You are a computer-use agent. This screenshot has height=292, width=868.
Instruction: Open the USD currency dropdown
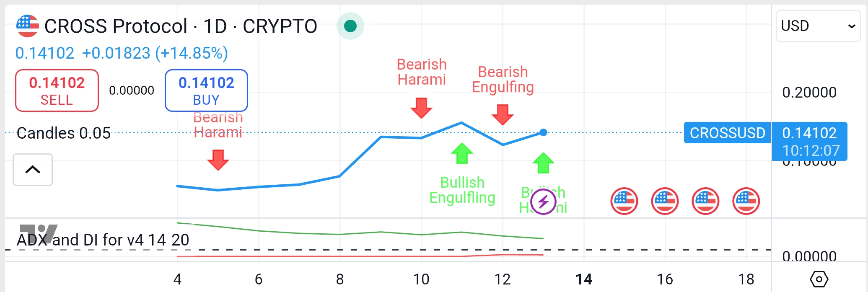[818, 26]
